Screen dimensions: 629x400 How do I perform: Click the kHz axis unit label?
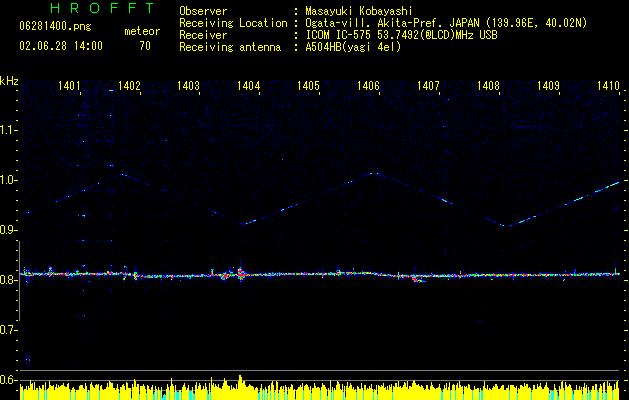pos(9,81)
